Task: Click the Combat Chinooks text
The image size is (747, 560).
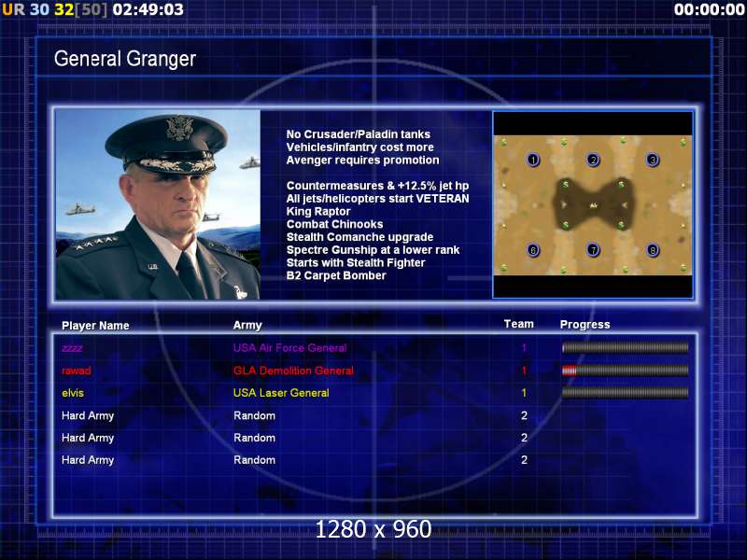Action: (334, 224)
